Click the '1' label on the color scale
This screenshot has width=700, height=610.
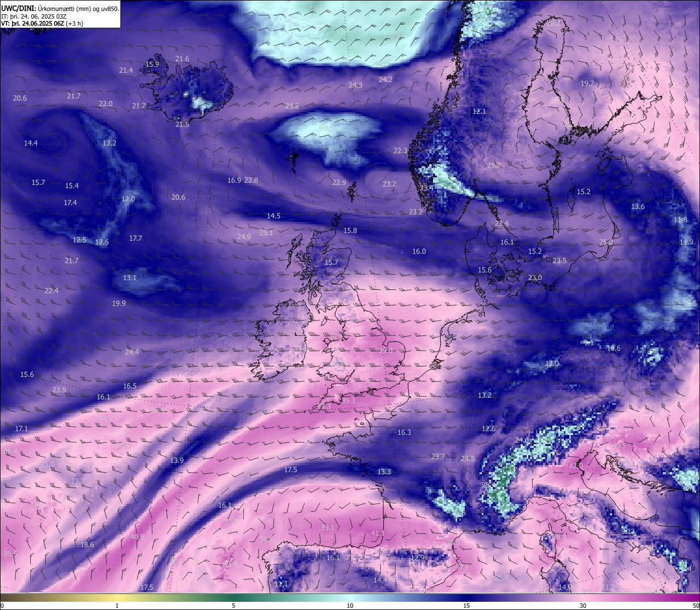pos(117,606)
